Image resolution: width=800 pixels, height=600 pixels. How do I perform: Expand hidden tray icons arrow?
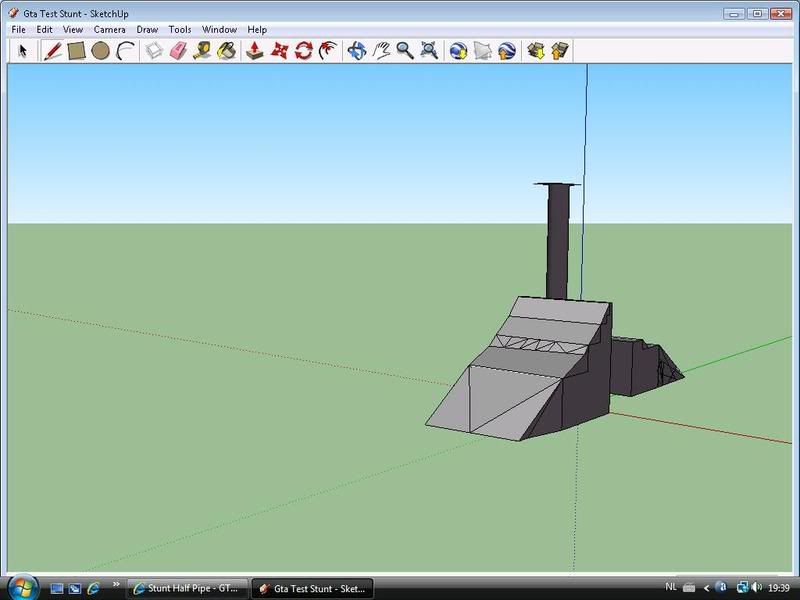click(707, 588)
